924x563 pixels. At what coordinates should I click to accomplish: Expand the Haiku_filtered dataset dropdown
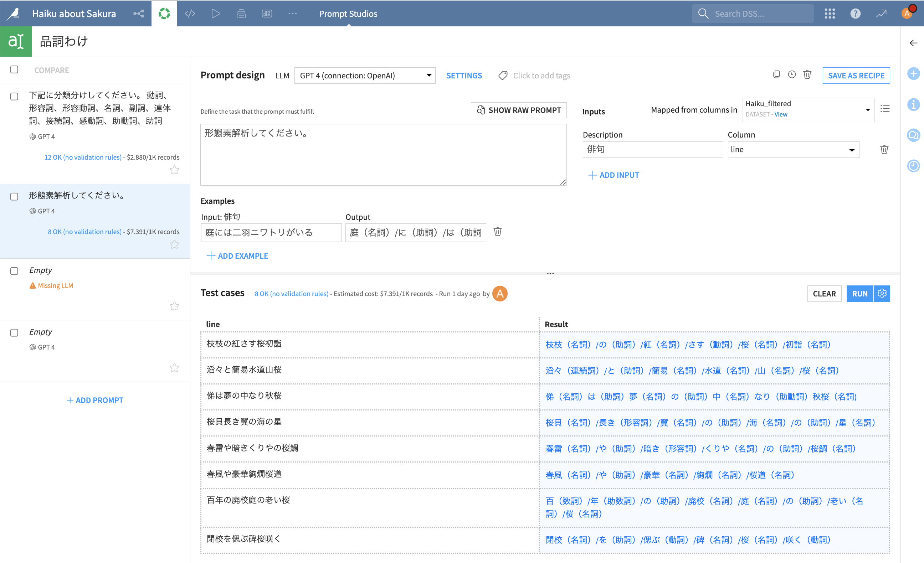click(808, 109)
